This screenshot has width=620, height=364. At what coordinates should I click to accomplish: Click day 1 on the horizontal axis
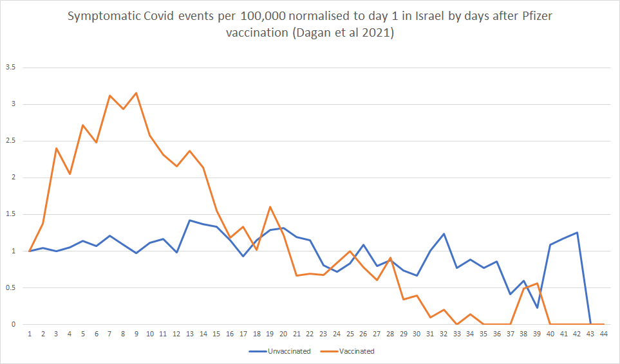pos(29,335)
